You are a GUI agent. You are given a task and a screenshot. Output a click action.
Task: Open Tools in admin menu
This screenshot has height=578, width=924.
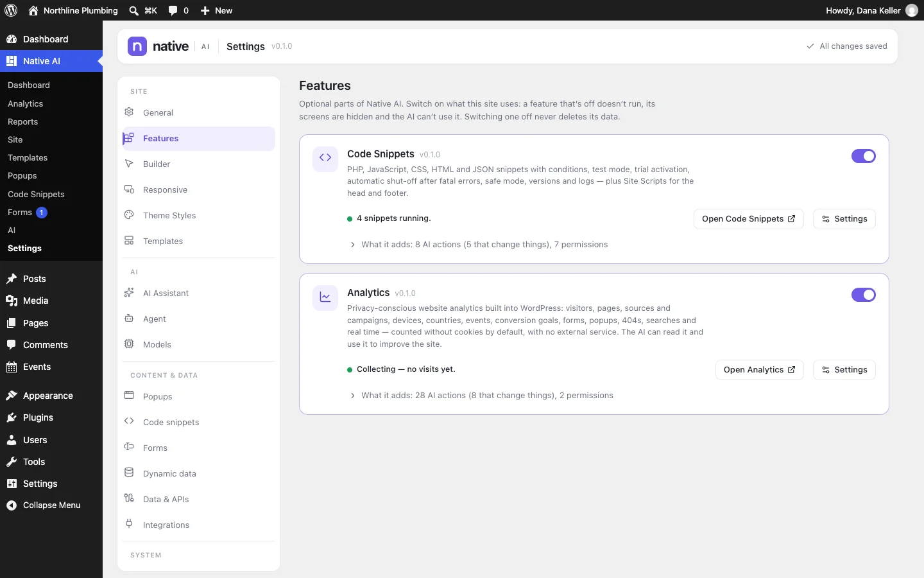tap(51, 462)
